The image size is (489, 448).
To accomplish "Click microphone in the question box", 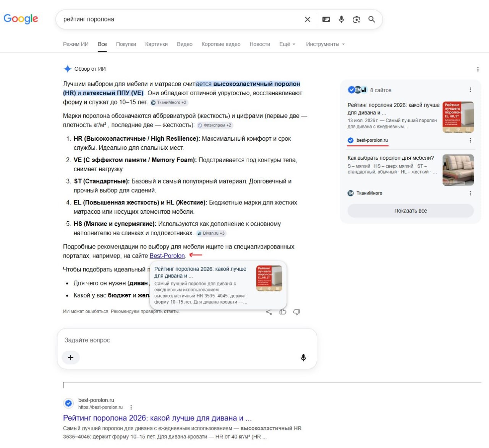I will (303, 358).
